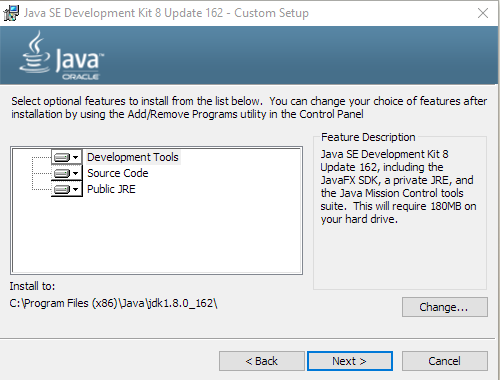The height and width of the screenshot is (380, 500).
Task: Click the Source Code hard drive icon
Action: coord(62,173)
